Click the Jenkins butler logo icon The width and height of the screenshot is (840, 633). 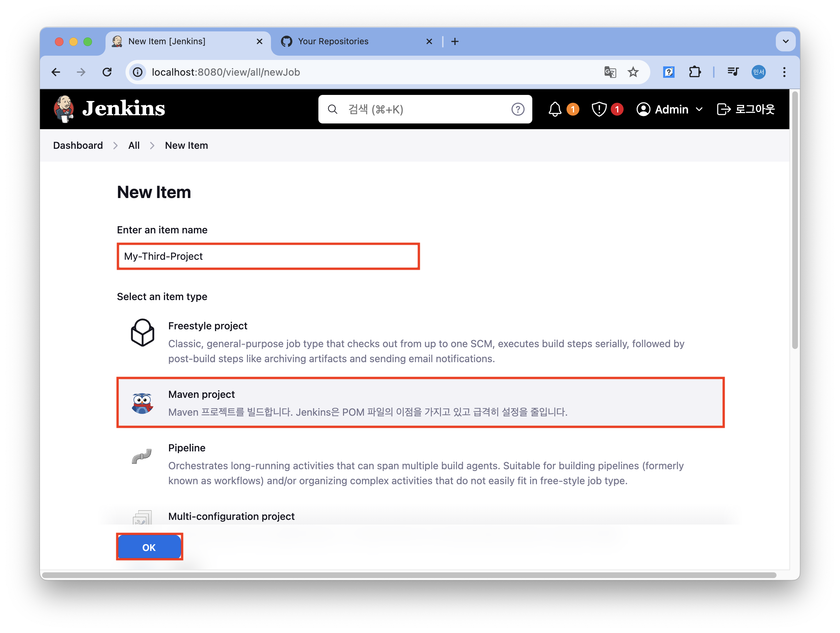tap(63, 109)
